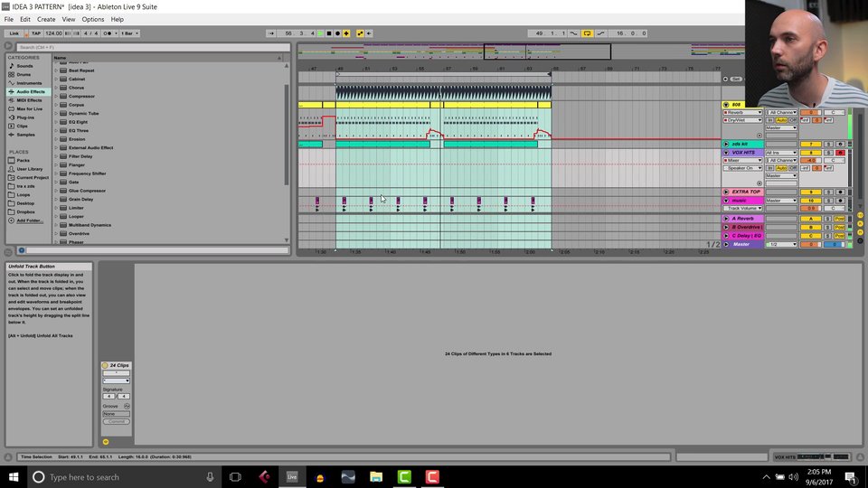Toggle track activator 8 on VOX HITS

pyautogui.click(x=811, y=153)
